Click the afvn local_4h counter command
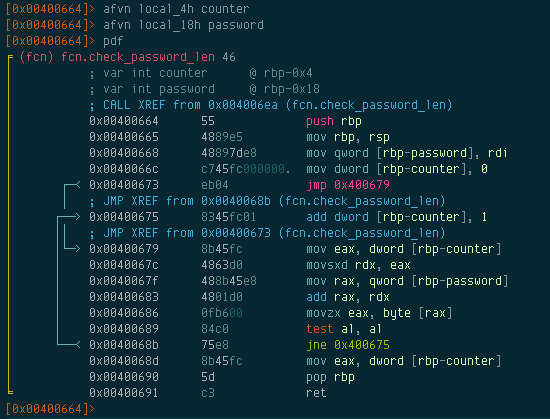Image resolution: width=550 pixels, height=419 pixels. pyautogui.click(x=176, y=9)
